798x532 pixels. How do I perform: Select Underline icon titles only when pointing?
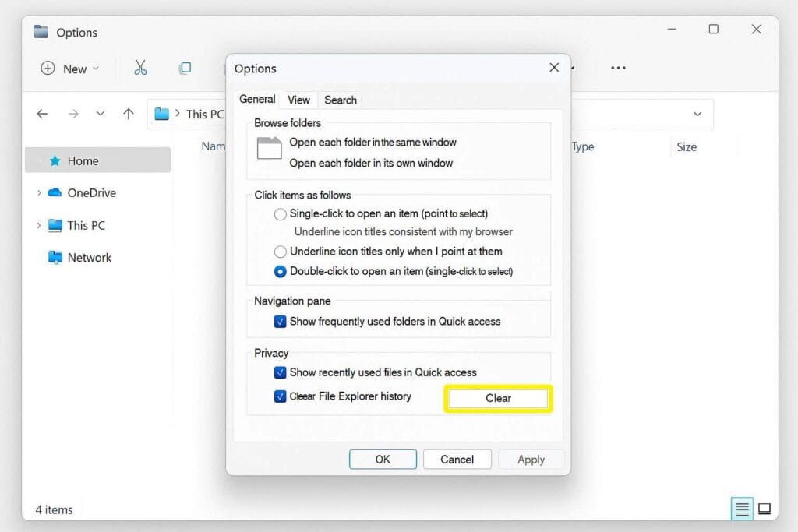(x=281, y=252)
